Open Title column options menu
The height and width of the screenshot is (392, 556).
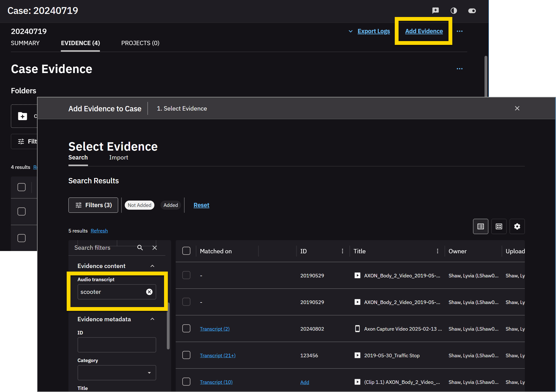click(438, 251)
